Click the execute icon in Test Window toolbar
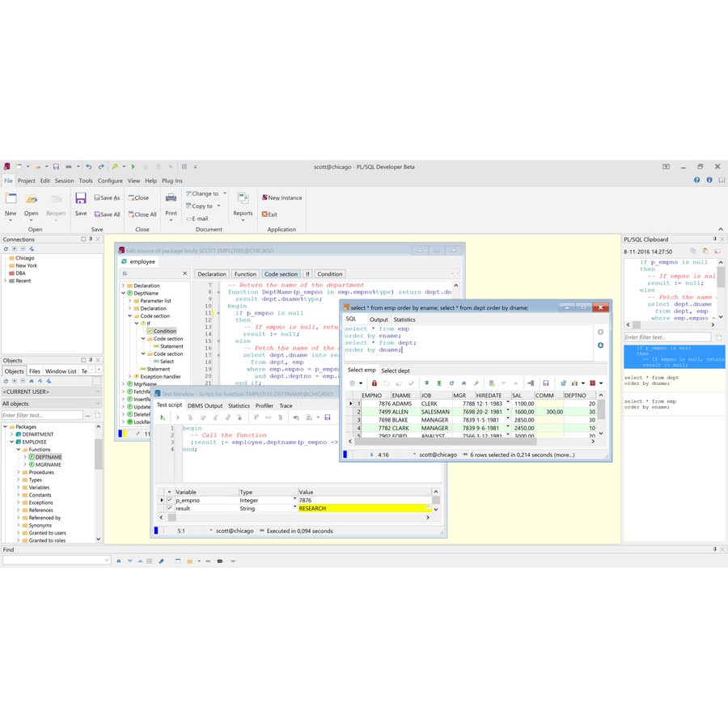 tap(163, 417)
